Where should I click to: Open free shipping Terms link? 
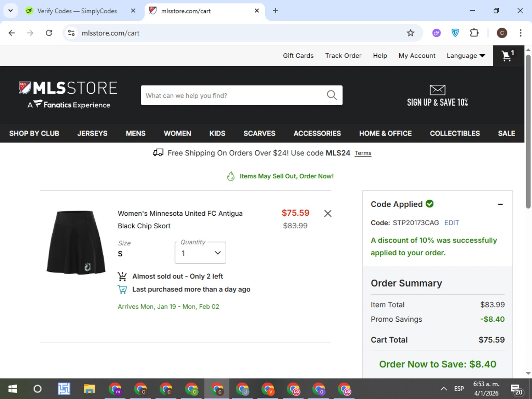pos(363,153)
